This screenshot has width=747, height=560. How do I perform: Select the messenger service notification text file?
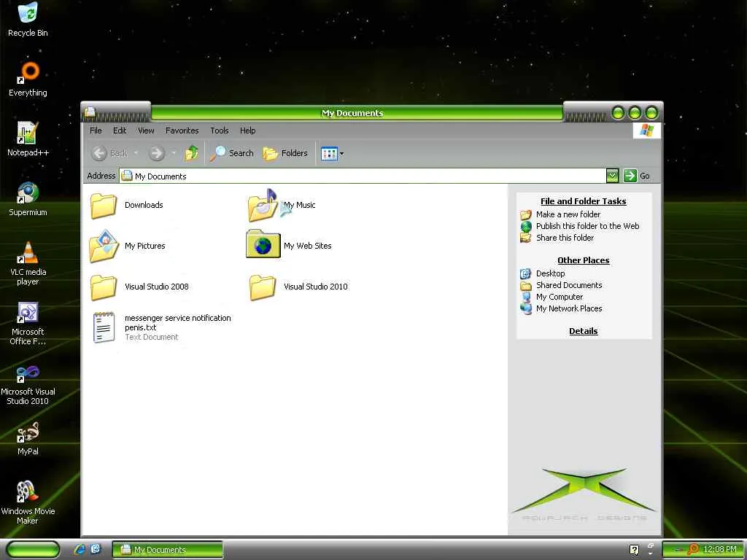click(161, 327)
